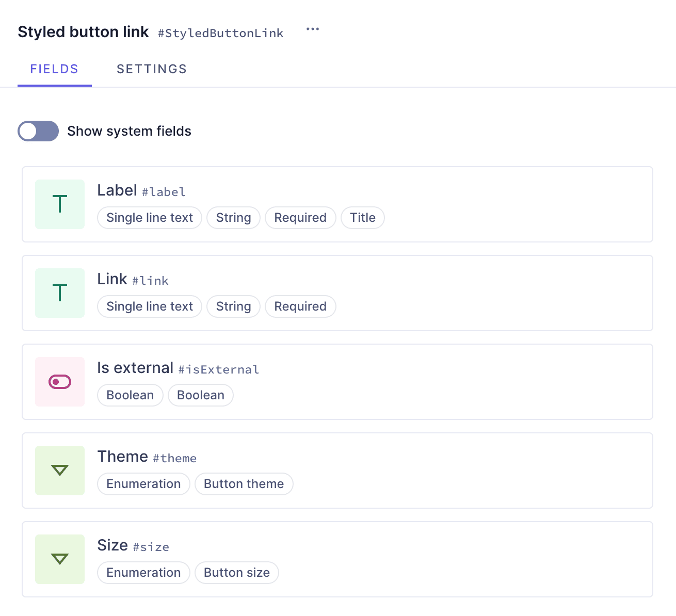
Task: Open the model options ellipsis menu
Action: point(313,29)
